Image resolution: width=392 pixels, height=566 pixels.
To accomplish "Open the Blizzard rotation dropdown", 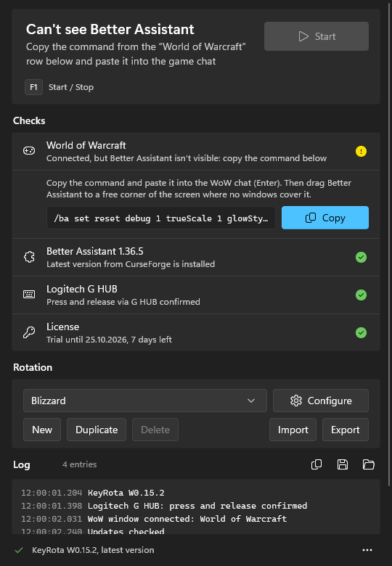I will (145, 401).
